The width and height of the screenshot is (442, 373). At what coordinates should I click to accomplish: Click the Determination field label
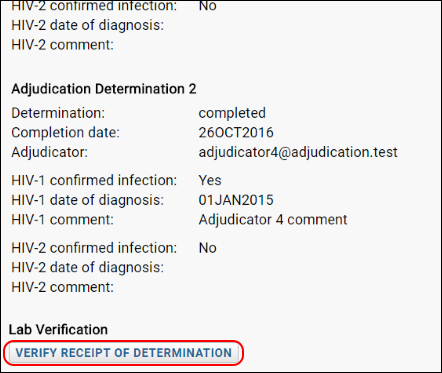(x=58, y=113)
